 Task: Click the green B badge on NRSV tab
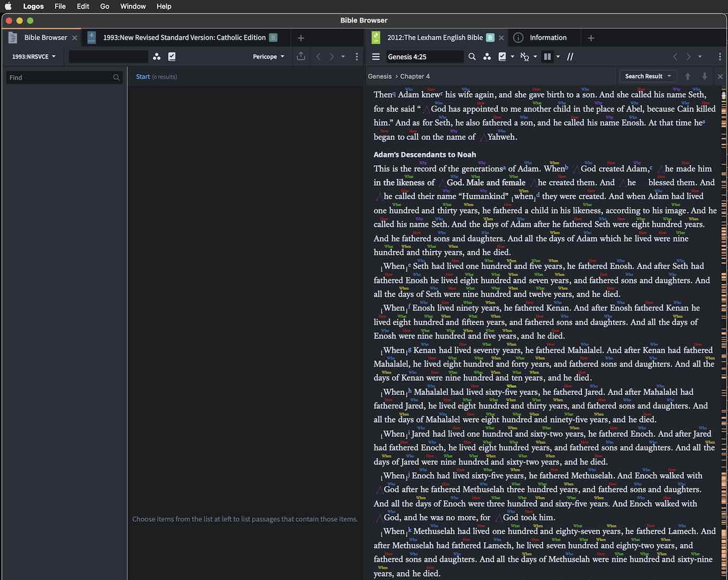tap(273, 38)
